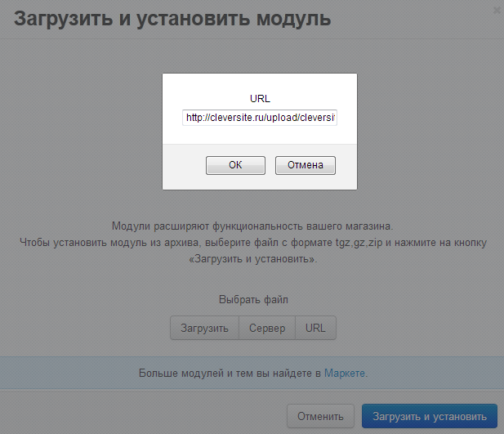Choose the Загрузить file source button
Screen dimensions: 504x434
click(x=204, y=328)
